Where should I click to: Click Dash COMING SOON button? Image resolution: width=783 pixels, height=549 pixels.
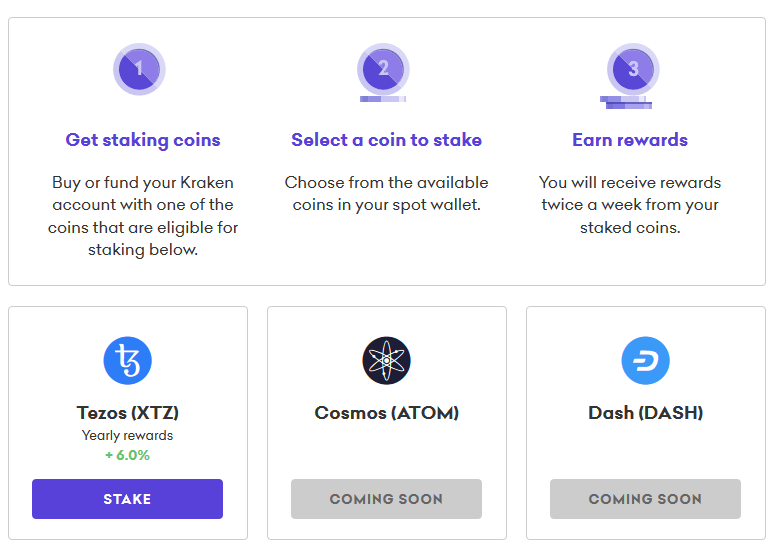[645, 499]
